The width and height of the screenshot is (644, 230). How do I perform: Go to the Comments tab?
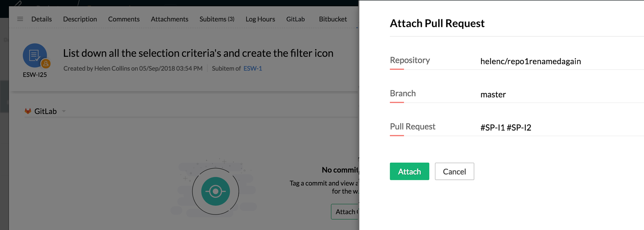124,19
